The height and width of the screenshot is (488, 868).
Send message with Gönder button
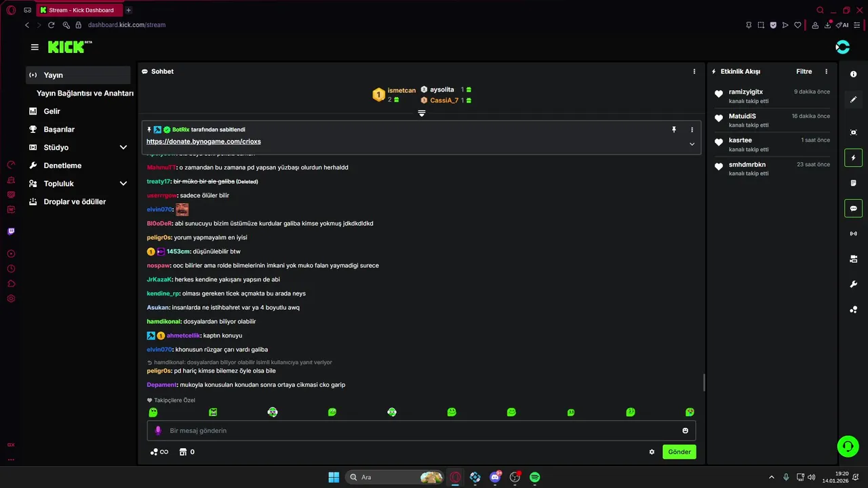[679, 452]
